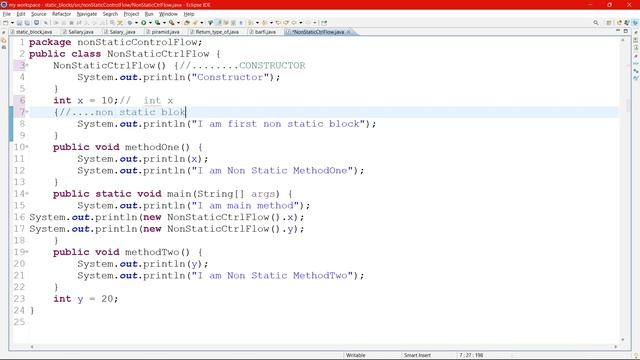The height and width of the screenshot is (360, 640).
Task: Open the Search menu
Action: pos(110,14)
